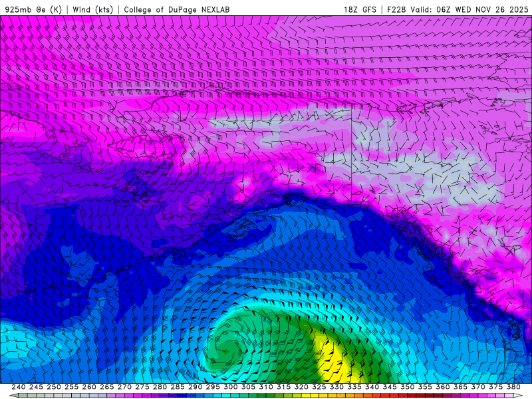
Task: Click the 260 legend value
Action: pyautogui.click(x=89, y=387)
